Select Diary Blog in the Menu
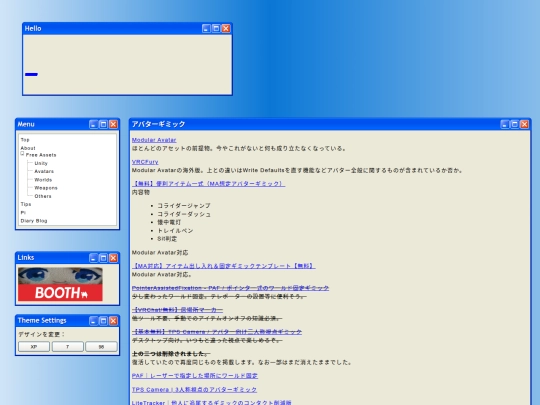Image resolution: width=540 pixels, height=405 pixels. pos(34,221)
